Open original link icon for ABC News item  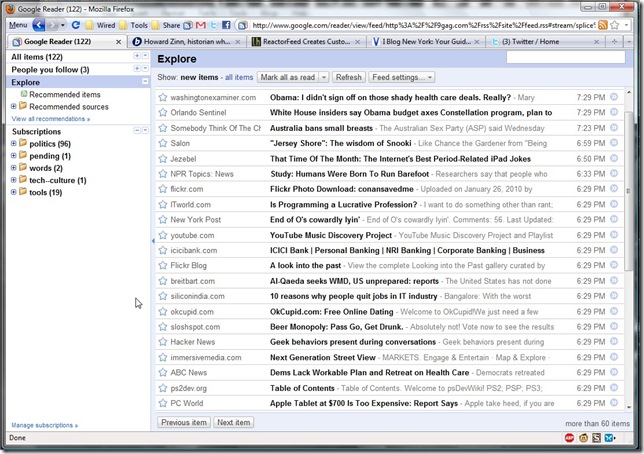[614, 372]
